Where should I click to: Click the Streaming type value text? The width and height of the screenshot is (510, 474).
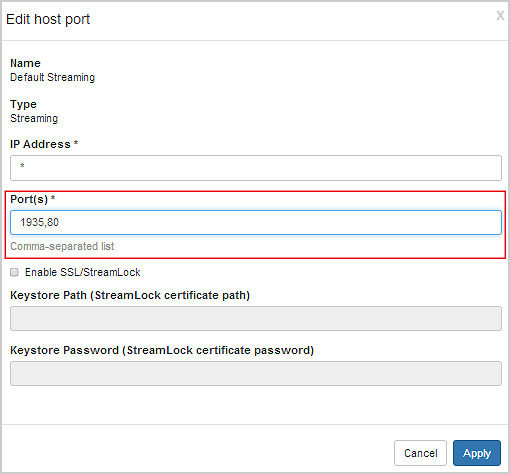click(34, 118)
